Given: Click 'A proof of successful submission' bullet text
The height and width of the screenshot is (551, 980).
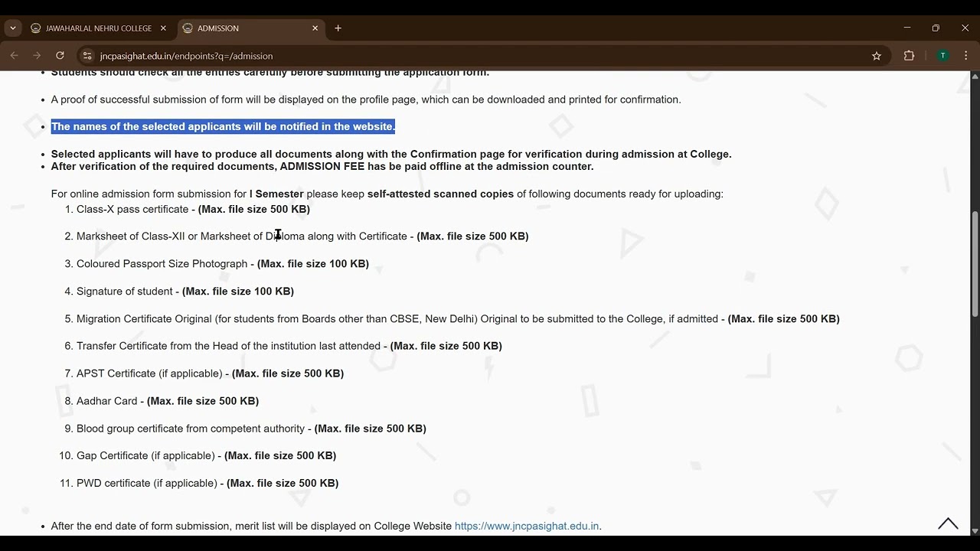Looking at the screenshot, I should (366, 99).
